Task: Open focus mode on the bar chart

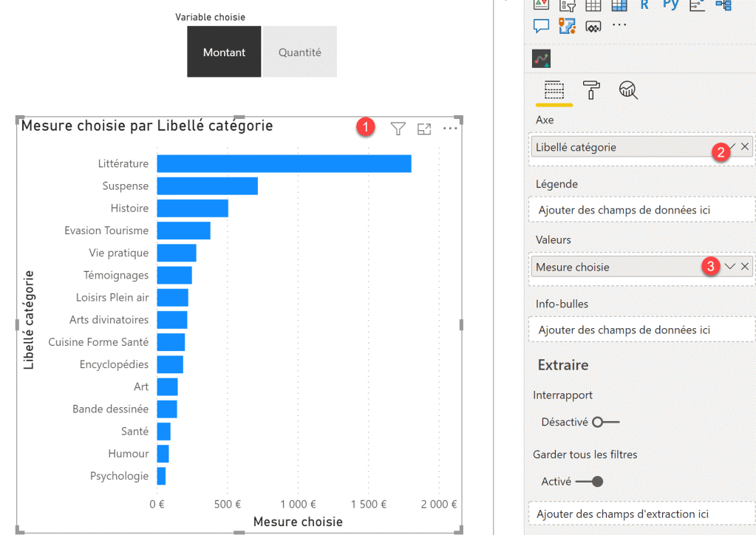Action: click(424, 129)
